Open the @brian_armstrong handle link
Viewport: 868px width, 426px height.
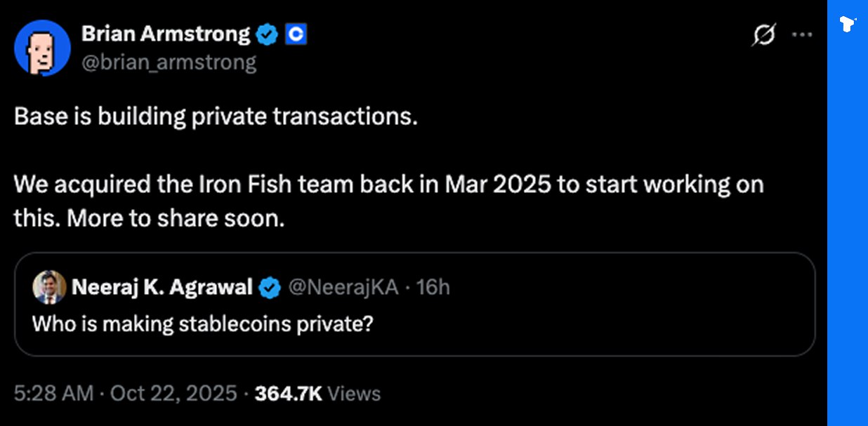(169, 62)
